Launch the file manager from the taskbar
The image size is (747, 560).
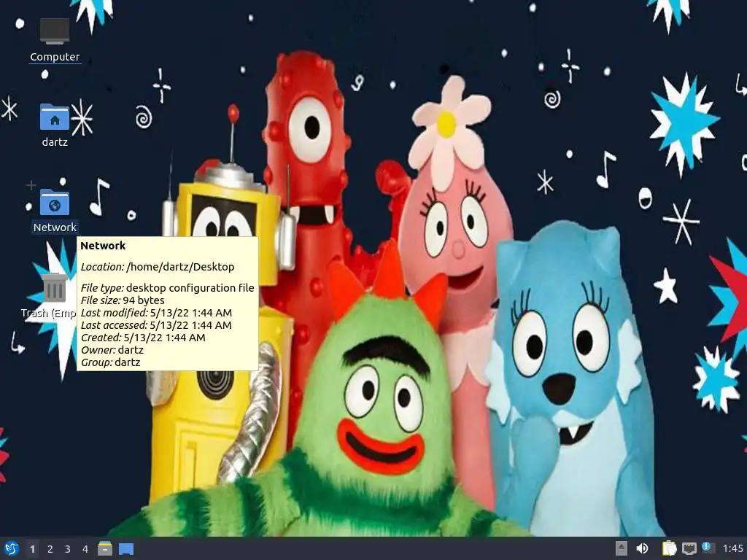coord(105,548)
